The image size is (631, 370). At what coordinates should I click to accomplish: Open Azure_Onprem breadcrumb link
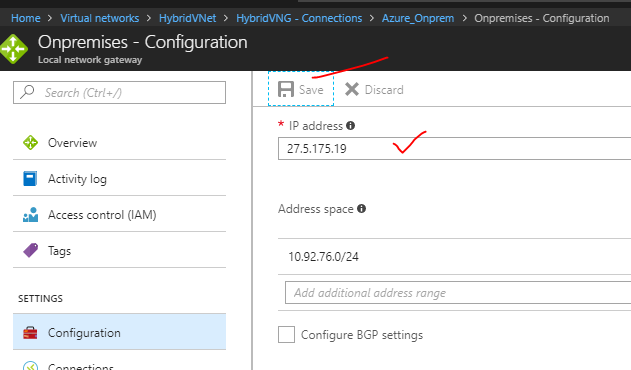[x=418, y=18]
